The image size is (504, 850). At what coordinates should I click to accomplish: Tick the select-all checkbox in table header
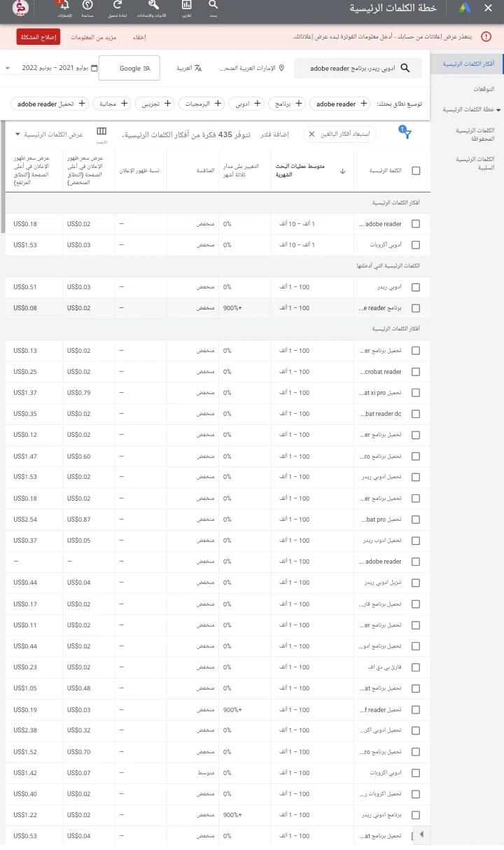click(416, 170)
